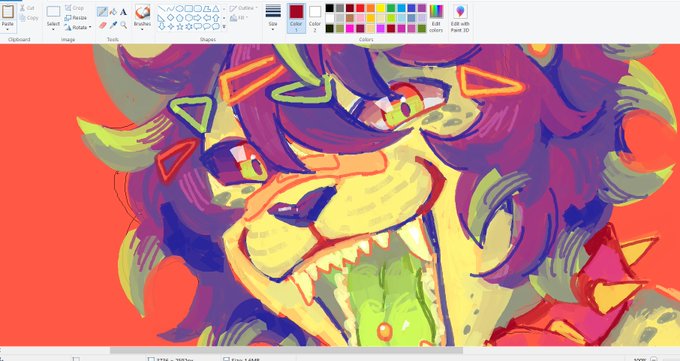Pick the orange palette color
Viewport: 680px width, 361px height.
(x=370, y=8)
